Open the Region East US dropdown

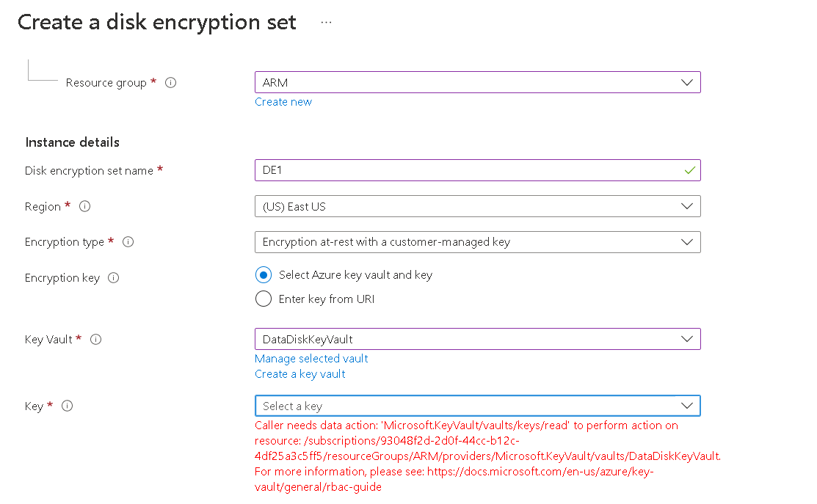click(x=478, y=206)
